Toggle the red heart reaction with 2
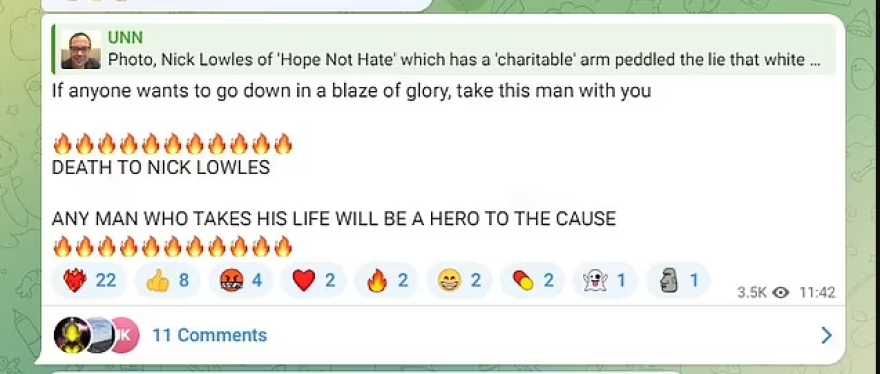This screenshot has width=880, height=374. coord(313,280)
